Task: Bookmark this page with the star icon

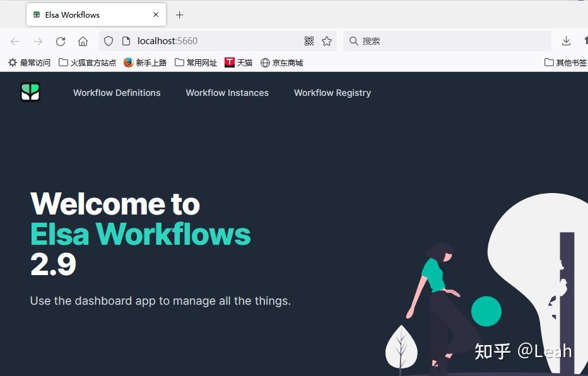Action: pos(327,40)
